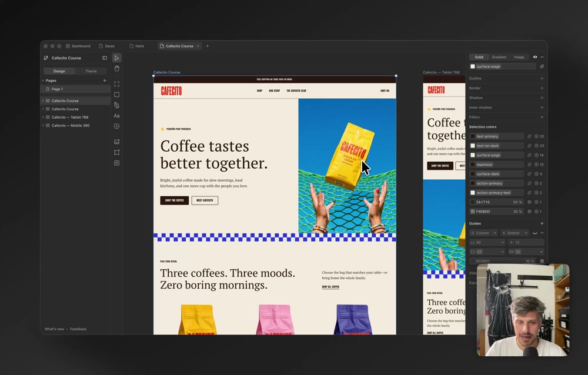
Task: Expand the Cafecito — Tablet 768 layer
Action: tap(43, 118)
